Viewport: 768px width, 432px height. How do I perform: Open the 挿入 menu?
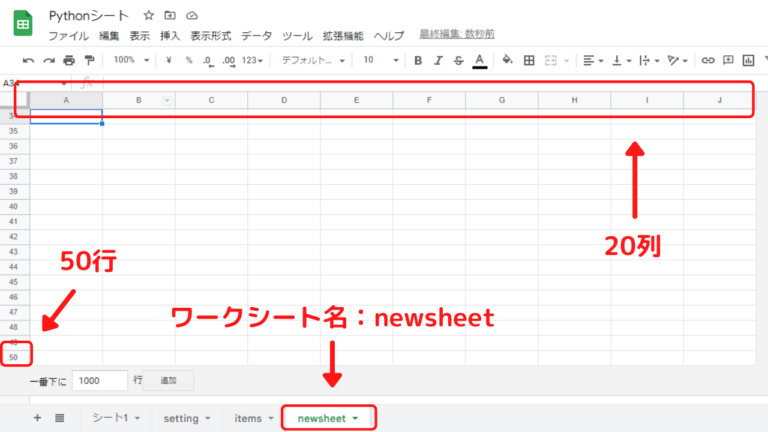(x=170, y=36)
